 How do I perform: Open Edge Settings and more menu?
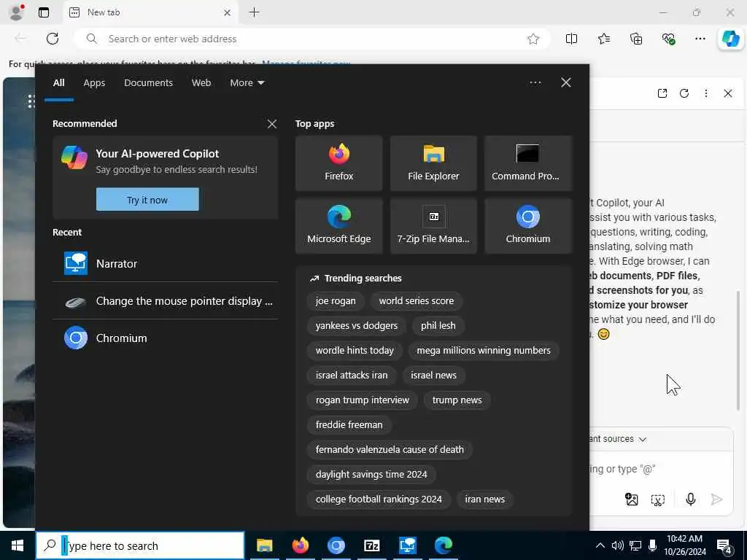700,39
